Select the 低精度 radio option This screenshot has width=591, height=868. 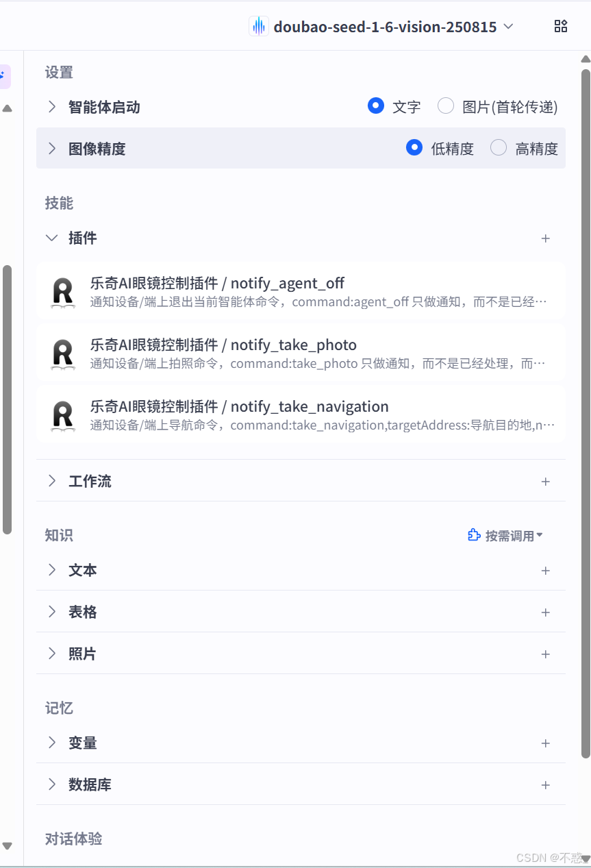pyautogui.click(x=414, y=147)
